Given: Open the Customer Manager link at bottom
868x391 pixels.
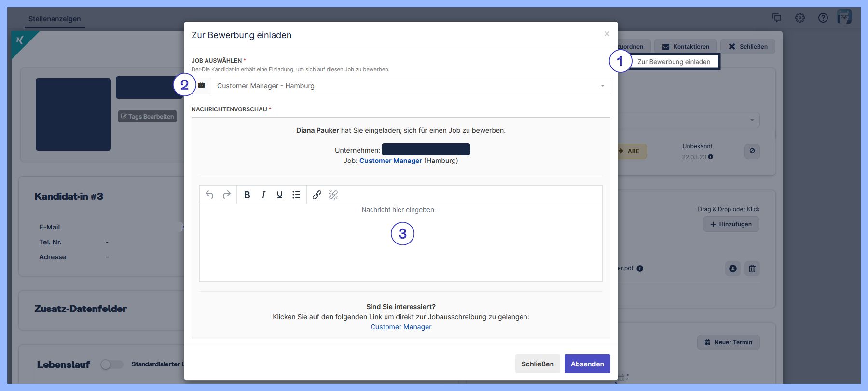Looking at the screenshot, I should [x=400, y=327].
